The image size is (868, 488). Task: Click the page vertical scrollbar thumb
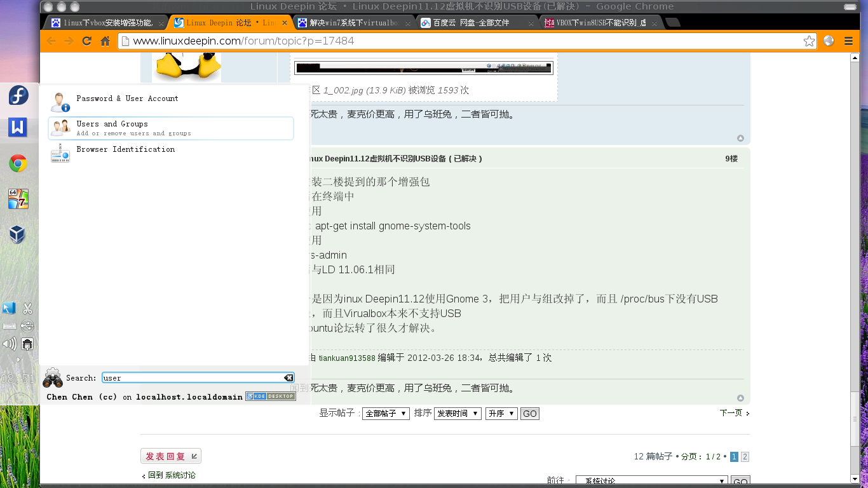click(855, 419)
